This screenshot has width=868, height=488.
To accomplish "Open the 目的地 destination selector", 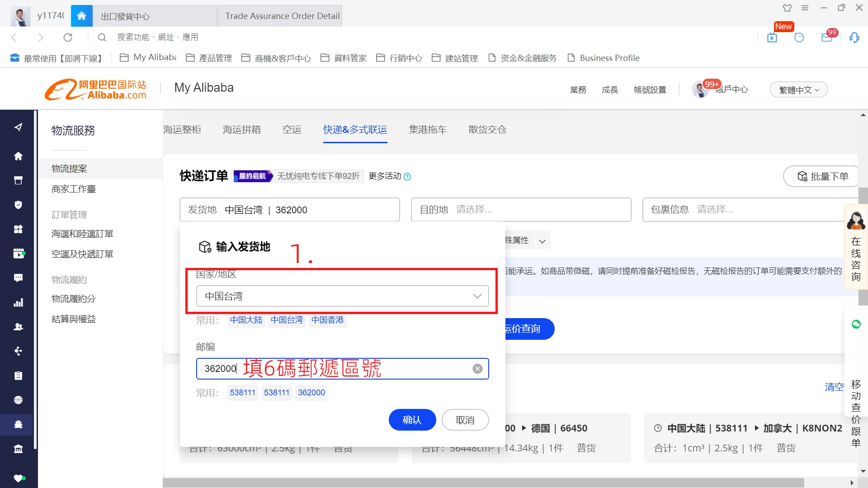I will click(x=521, y=209).
